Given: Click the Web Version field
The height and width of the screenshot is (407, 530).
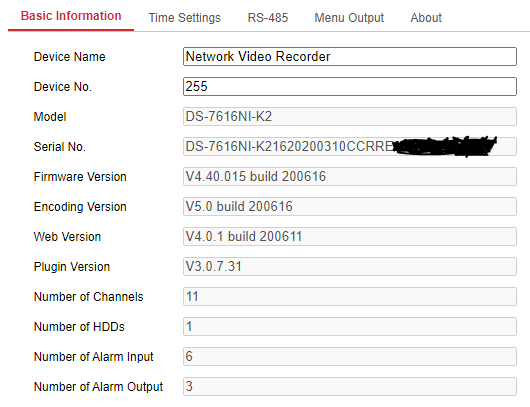Looking at the screenshot, I should coord(350,237).
